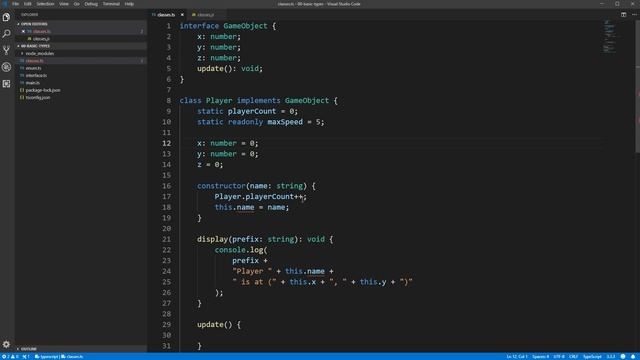Open package-lock.json in the file tree

click(43, 90)
